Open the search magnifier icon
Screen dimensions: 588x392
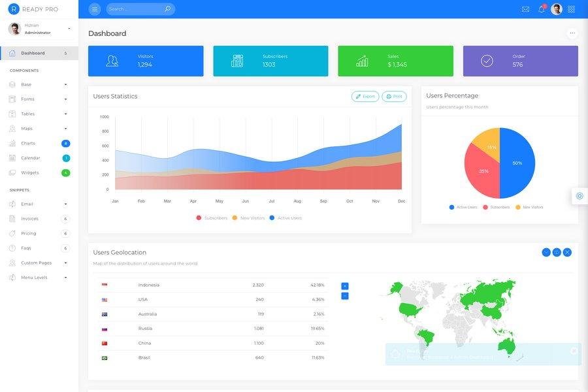pyautogui.click(x=165, y=7)
